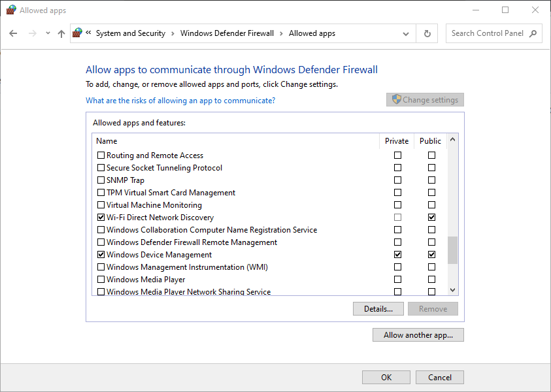Refresh the Allowed apps page

[x=427, y=33]
